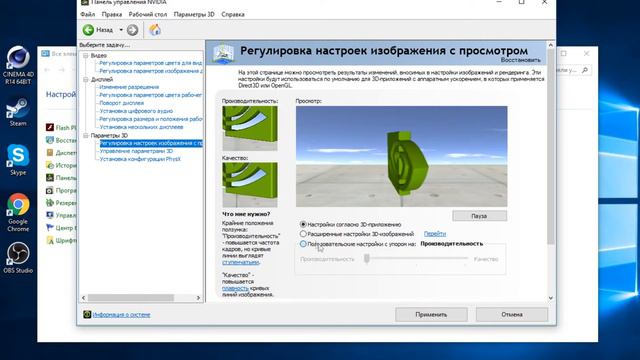
Task: Click the Производительность preview thumbnail
Action: [250, 128]
